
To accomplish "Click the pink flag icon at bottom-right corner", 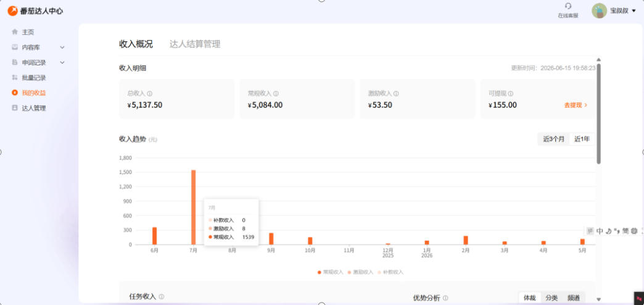I will point(638,298).
